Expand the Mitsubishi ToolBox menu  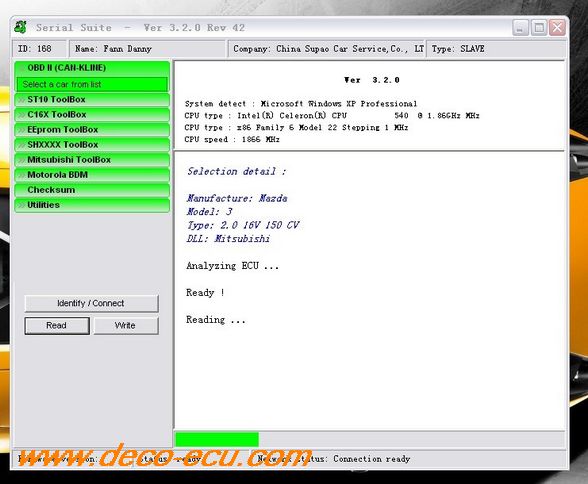92,160
